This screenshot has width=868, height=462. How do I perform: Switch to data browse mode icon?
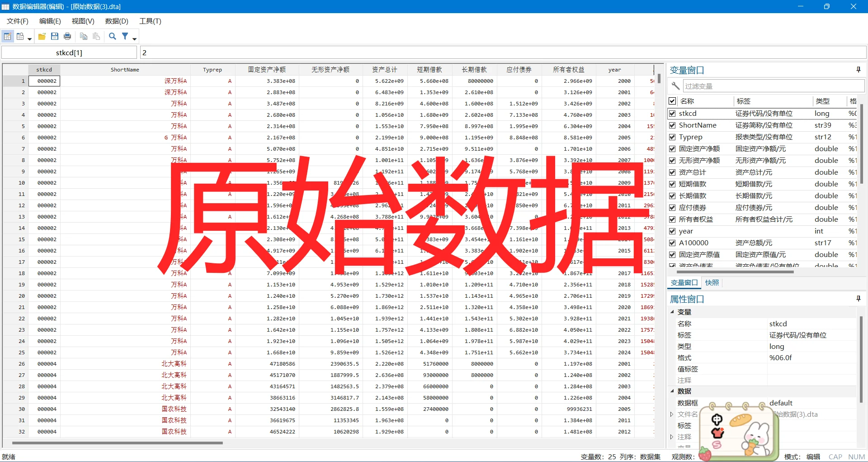tap(20, 37)
